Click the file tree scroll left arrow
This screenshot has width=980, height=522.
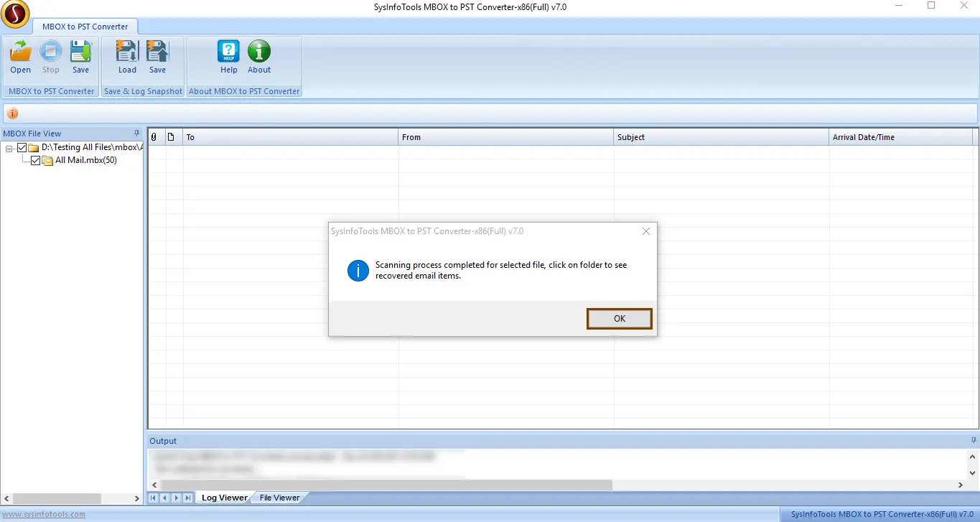coord(6,498)
